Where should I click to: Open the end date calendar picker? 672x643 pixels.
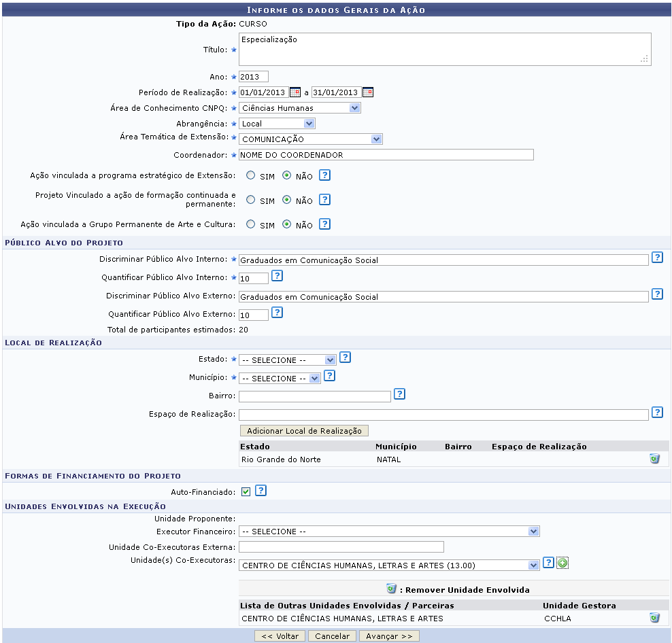click(x=368, y=92)
